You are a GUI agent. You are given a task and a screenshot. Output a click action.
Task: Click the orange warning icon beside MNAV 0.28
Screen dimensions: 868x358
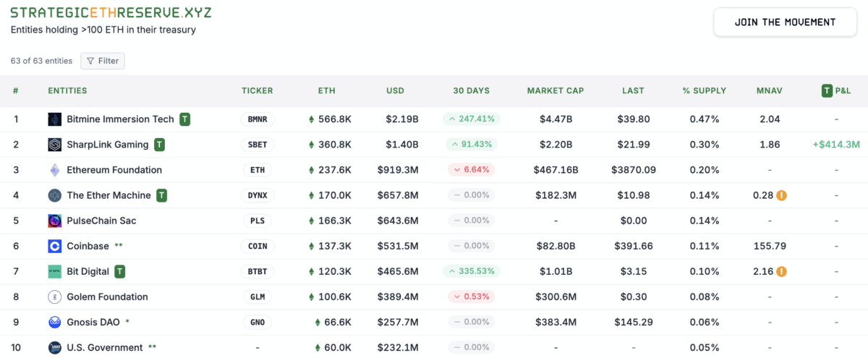781,195
